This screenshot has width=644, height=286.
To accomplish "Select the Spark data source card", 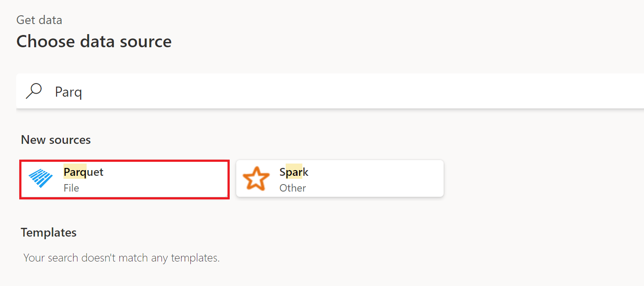I will (x=339, y=178).
